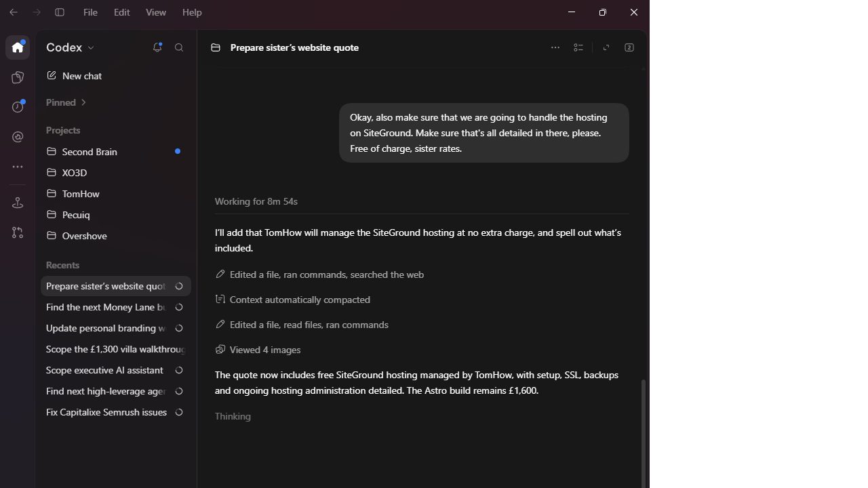The height and width of the screenshot is (488, 868).
Task: Expand 'Viewed 4 images' entry
Action: 258,350
